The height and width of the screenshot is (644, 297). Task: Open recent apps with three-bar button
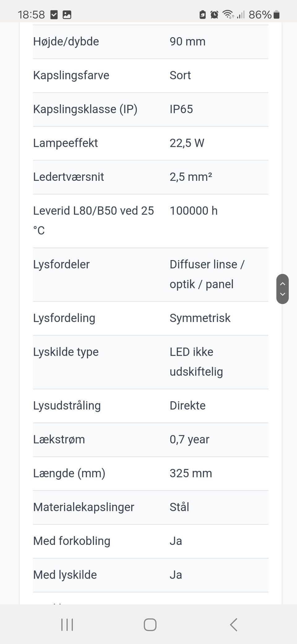point(67,624)
